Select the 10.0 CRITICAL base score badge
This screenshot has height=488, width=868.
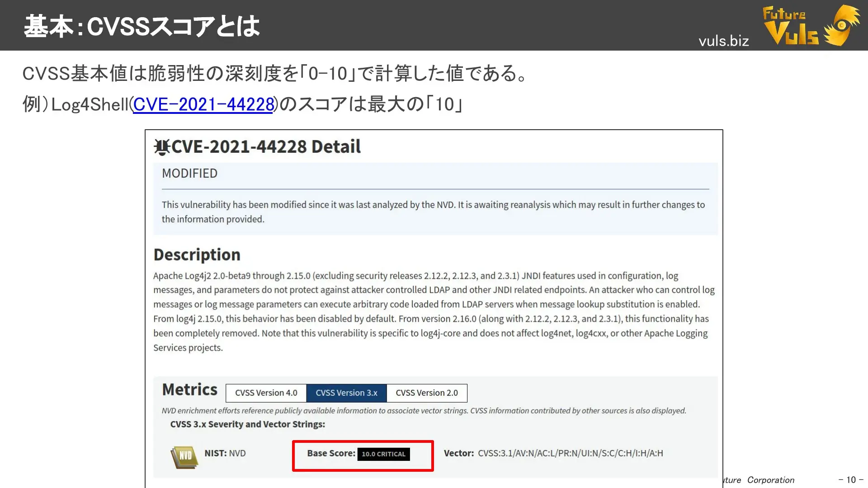(x=383, y=454)
